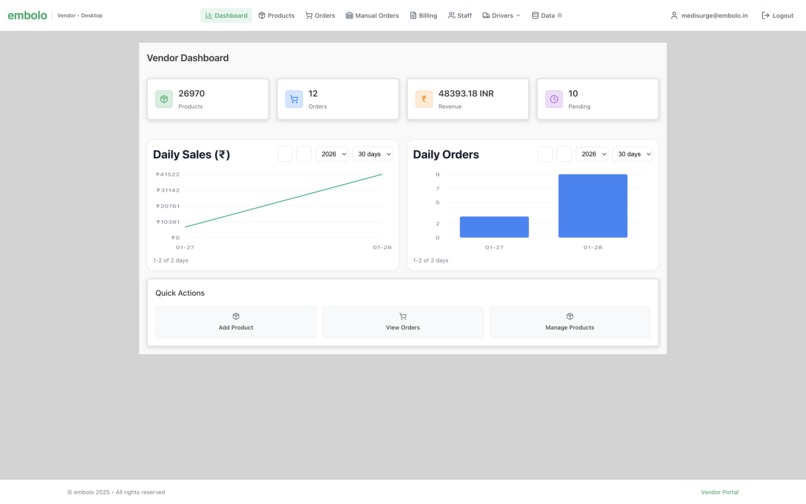Image resolution: width=806 pixels, height=504 pixels.
Task: Click the 48393.18 INR revenue value
Action: pyautogui.click(x=466, y=94)
